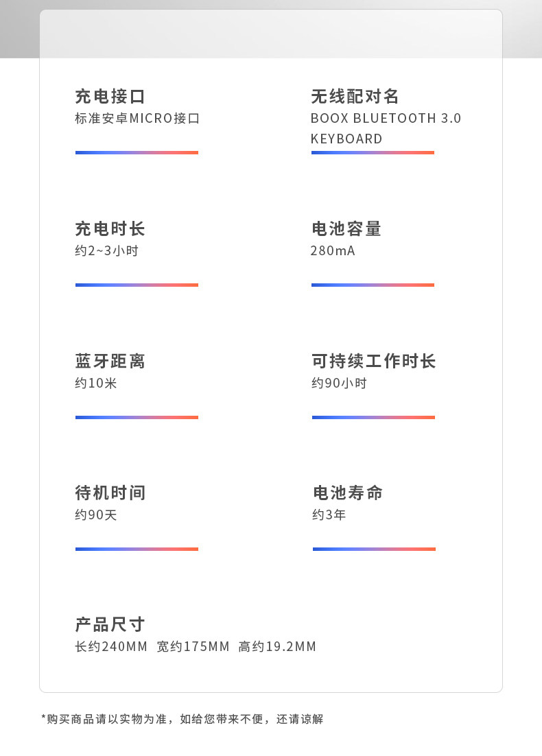Image resolution: width=542 pixels, height=756 pixels.
Task: Select the 高约19.2MM dimension text
Action: click(277, 646)
